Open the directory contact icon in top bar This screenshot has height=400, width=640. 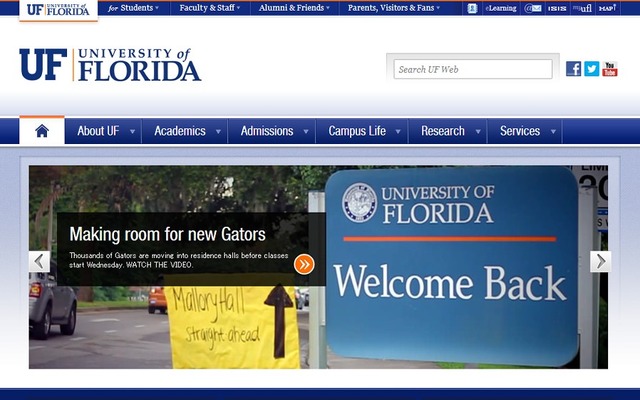pos(472,8)
